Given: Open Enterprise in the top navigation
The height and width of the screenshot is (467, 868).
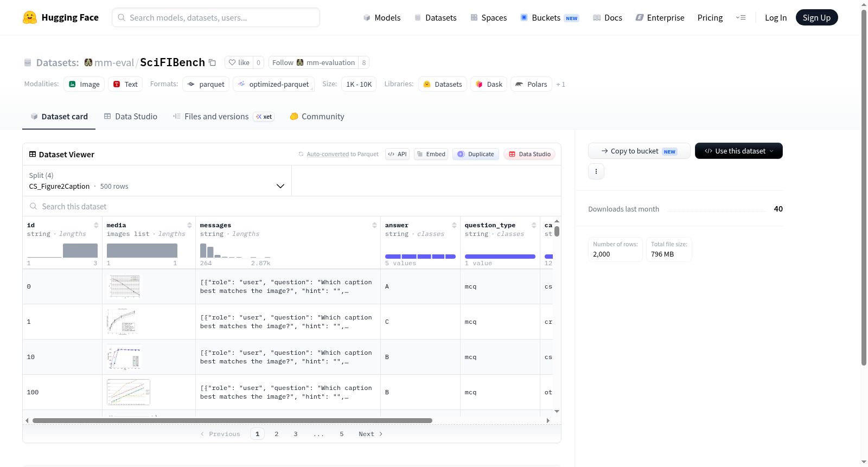Looking at the screenshot, I should (660, 18).
